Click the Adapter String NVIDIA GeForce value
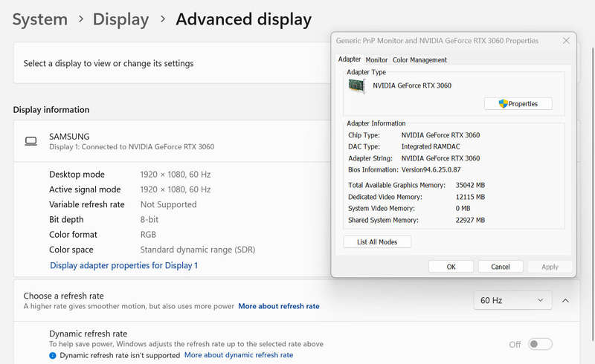This screenshot has width=595, height=364. pos(440,158)
